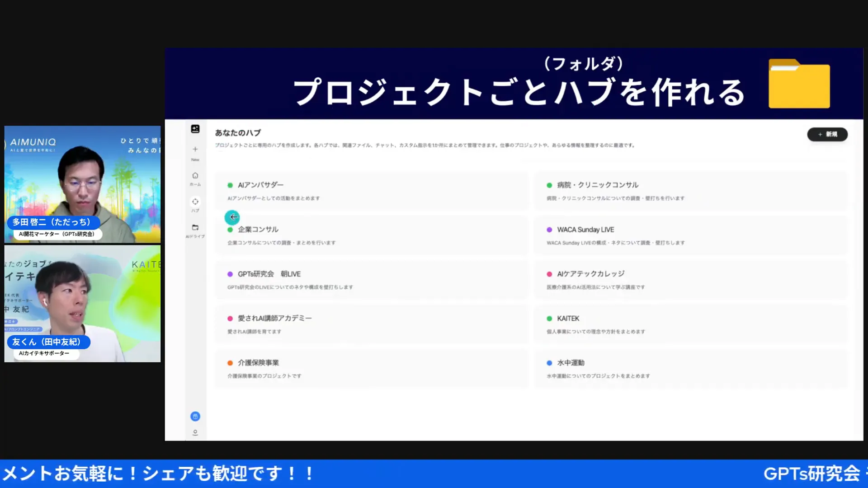Click the New plus icon in the sidebar
The height and width of the screenshot is (488, 868).
coord(195,149)
